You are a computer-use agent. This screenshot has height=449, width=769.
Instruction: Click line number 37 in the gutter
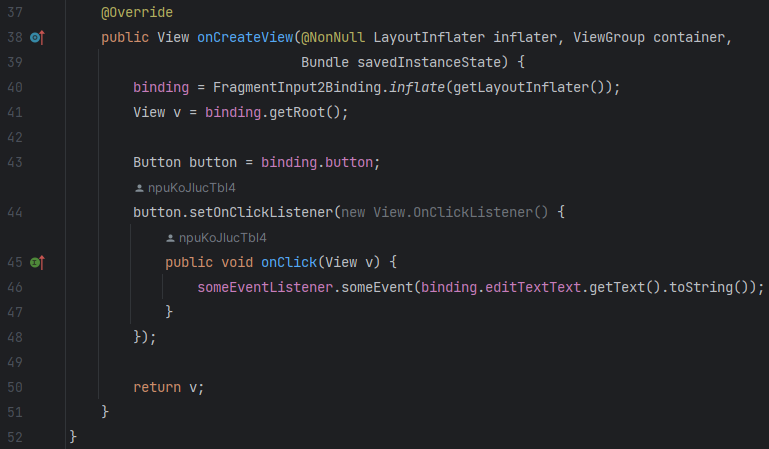tap(15, 12)
